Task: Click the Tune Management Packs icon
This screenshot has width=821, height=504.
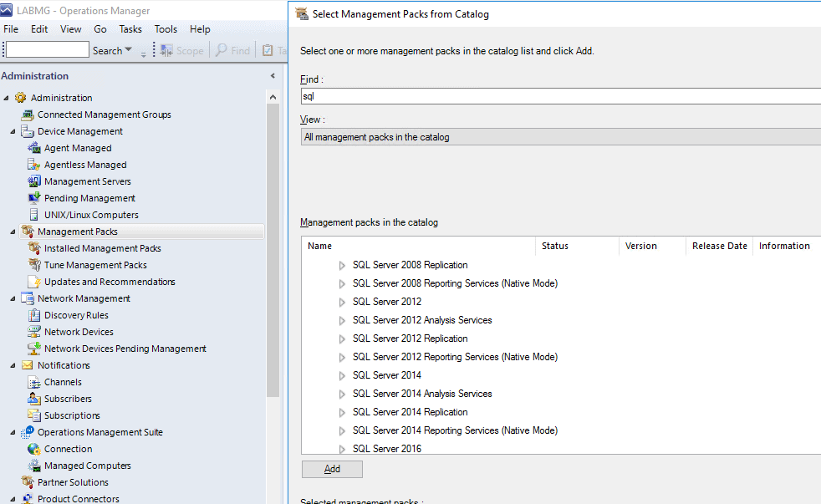Action: tap(34, 264)
